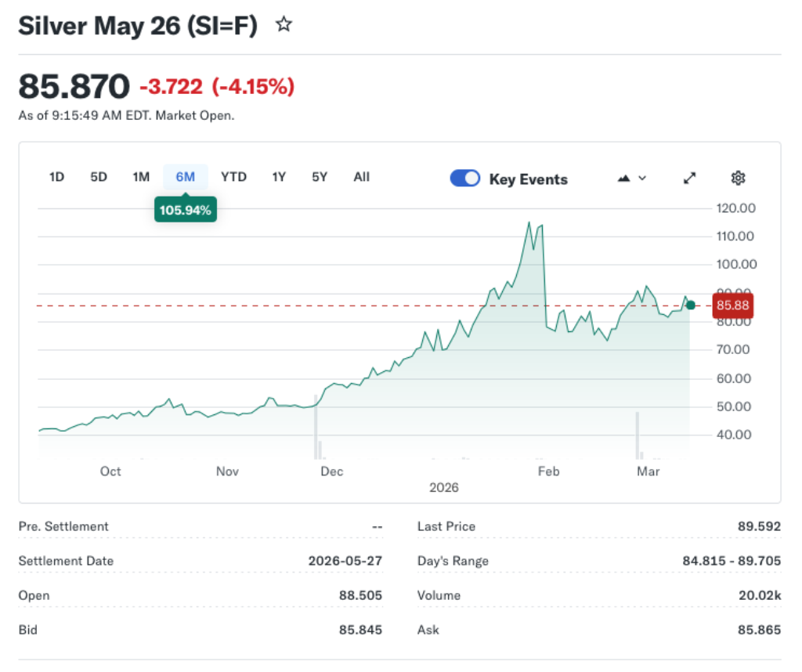The height and width of the screenshot is (672, 802).
Task: Open the chart settings gear
Action: tap(738, 178)
